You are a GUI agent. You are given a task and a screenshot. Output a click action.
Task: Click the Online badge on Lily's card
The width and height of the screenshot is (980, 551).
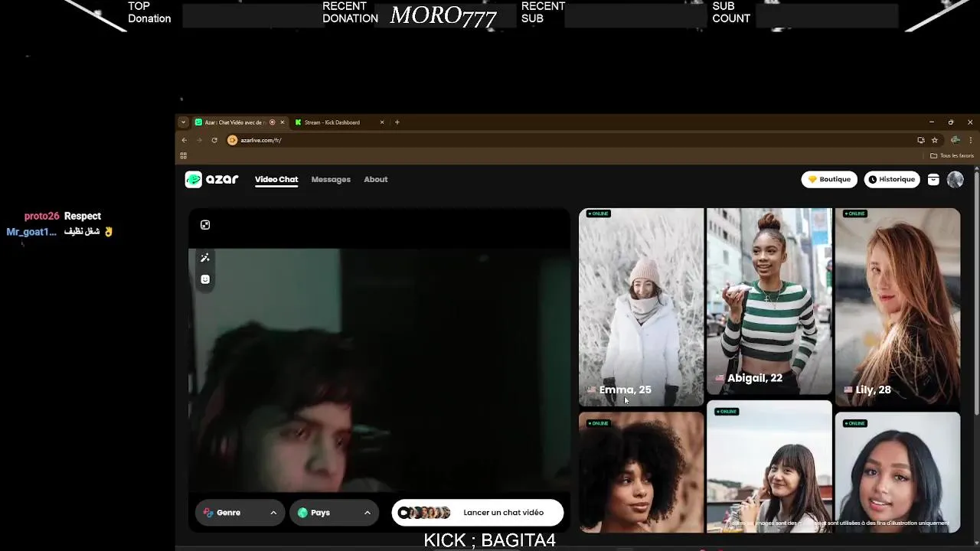854,214
